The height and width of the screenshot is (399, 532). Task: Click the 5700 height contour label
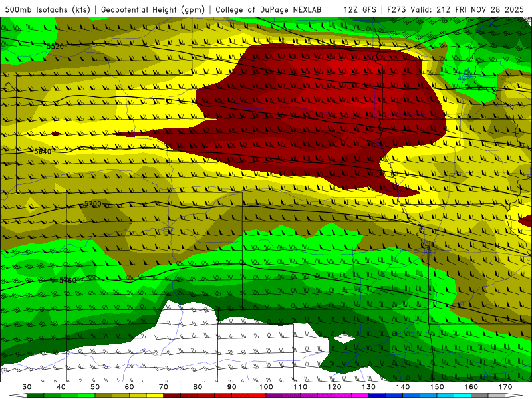tap(92, 204)
